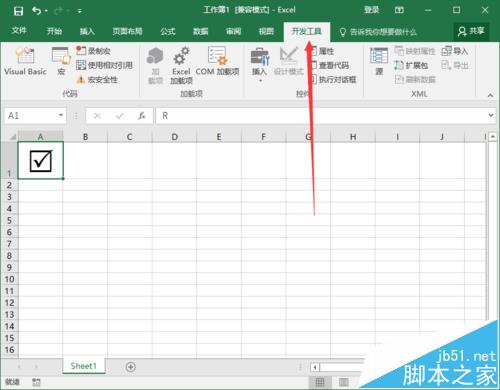500x390 pixels.
Task: Open the XML Source (源) pane
Action: point(379,61)
